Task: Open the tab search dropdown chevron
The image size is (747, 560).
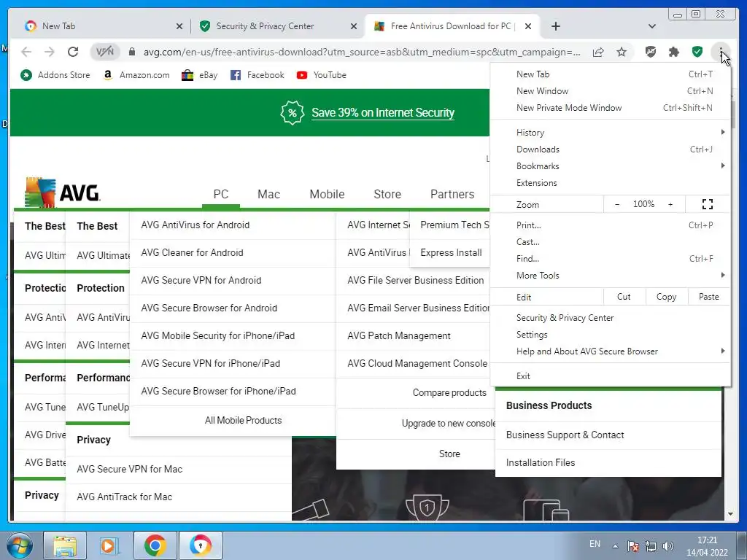Action: pyautogui.click(x=651, y=26)
